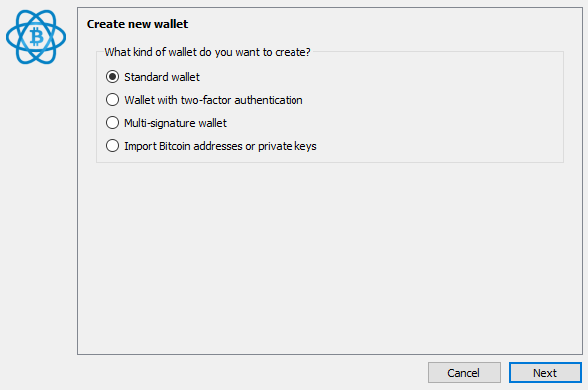Cancel the wallet creation wizard
The height and width of the screenshot is (390, 588).
coord(464,373)
